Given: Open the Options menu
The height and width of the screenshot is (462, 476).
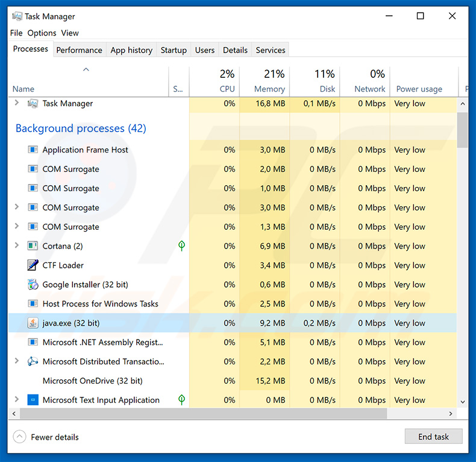Looking at the screenshot, I should point(42,33).
